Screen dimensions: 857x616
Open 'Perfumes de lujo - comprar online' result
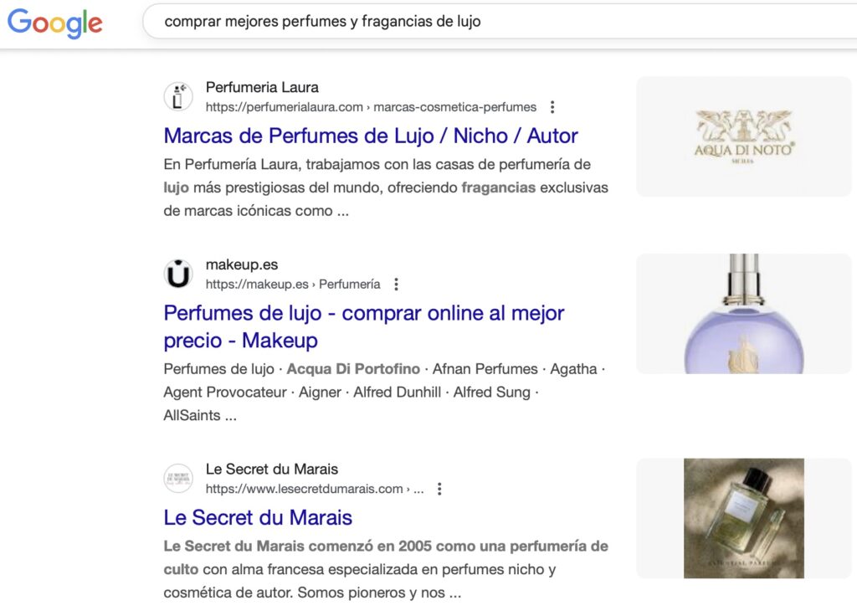[364, 326]
